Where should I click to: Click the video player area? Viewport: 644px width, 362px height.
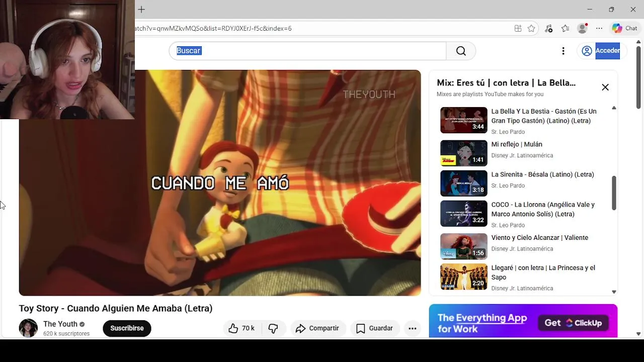click(220, 183)
